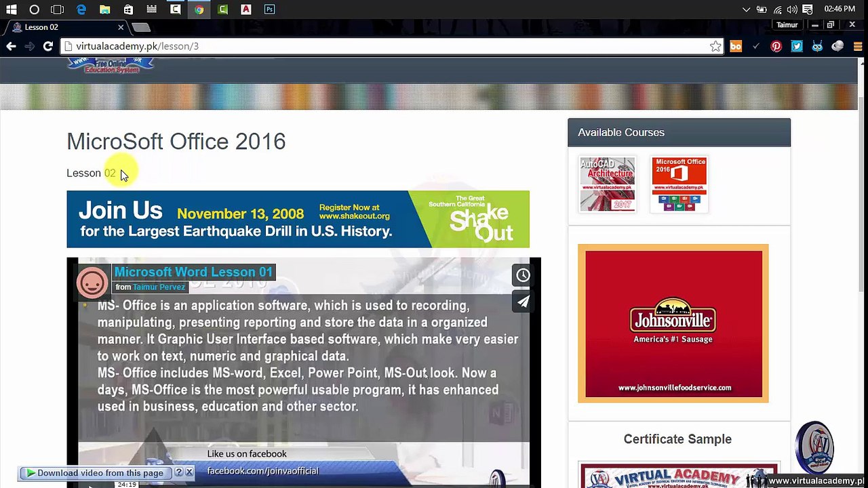Click the Virtual Academy floating badge
The image size is (868, 488).
(814, 448)
